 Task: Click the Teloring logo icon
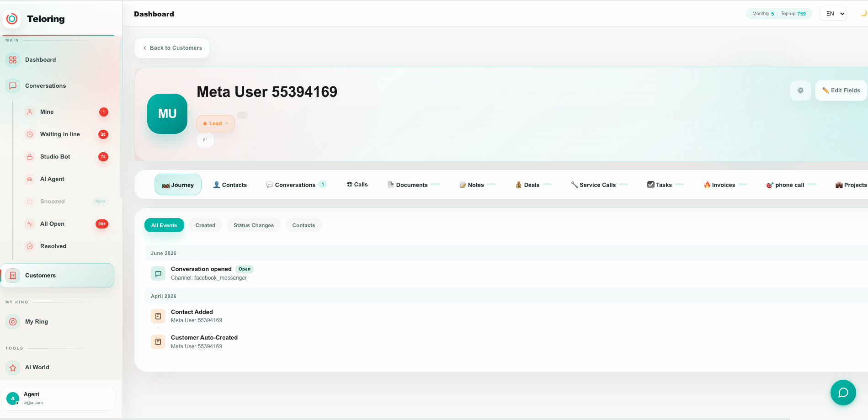pyautogui.click(x=12, y=19)
